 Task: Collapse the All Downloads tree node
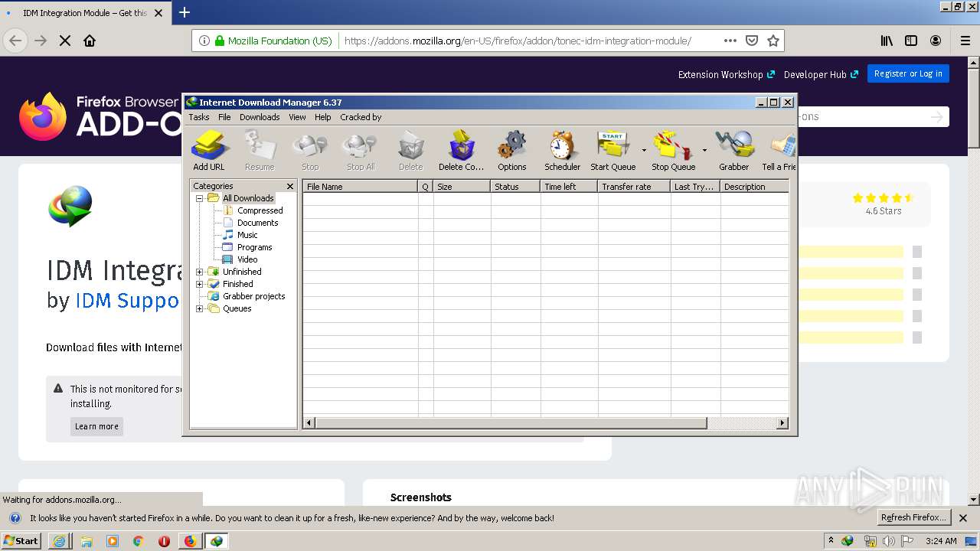pos(200,198)
